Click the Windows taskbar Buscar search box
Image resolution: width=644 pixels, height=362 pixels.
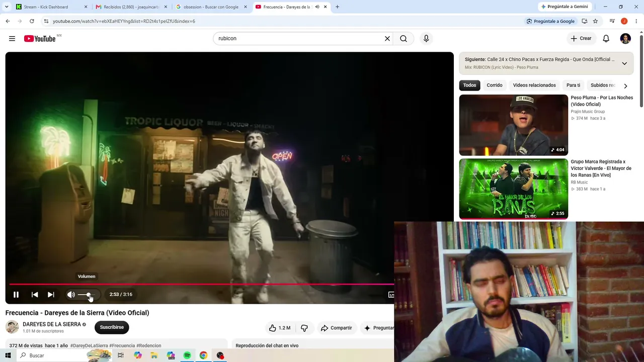pyautogui.click(x=64, y=355)
